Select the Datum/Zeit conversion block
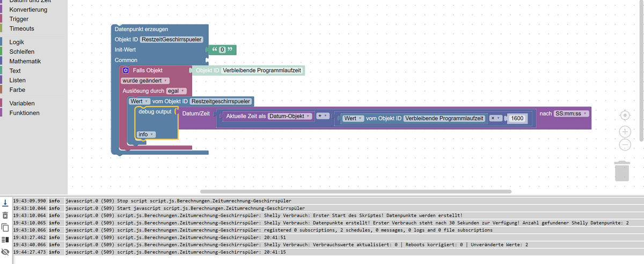This screenshot has width=644, height=264. pyautogui.click(x=196, y=113)
